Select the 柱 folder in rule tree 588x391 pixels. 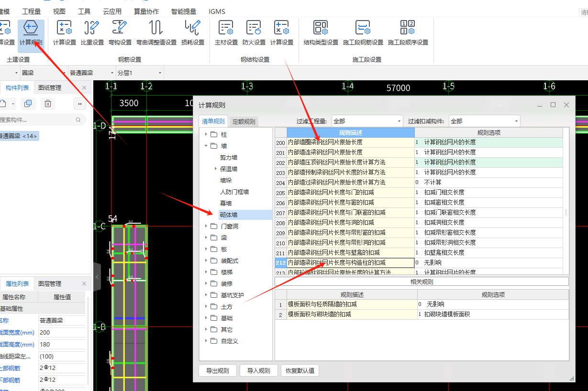223,134
